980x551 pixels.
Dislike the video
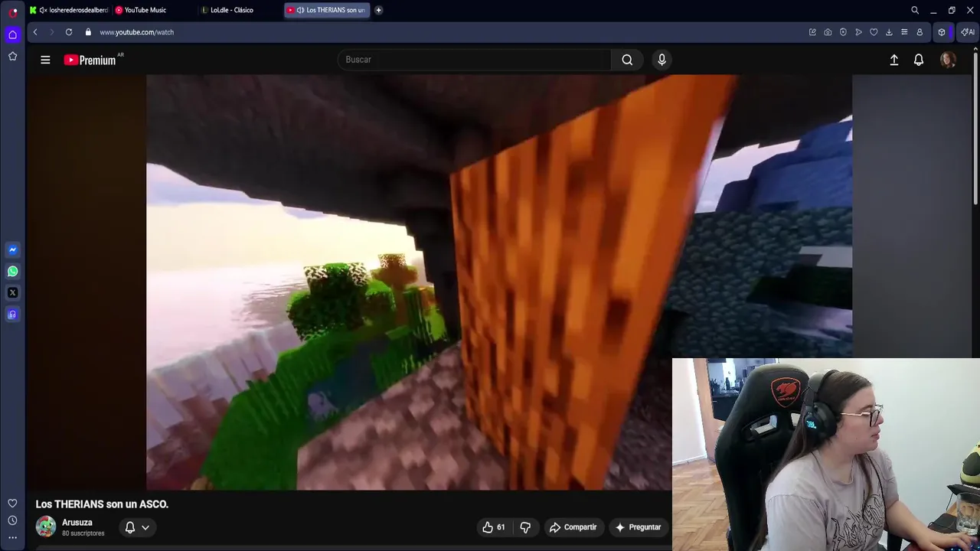525,527
